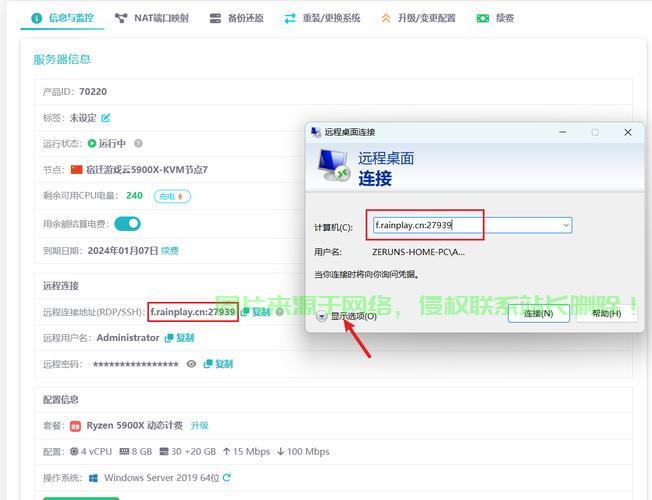Open the 续费 tab
This screenshot has width=652, height=500.
(495, 18)
